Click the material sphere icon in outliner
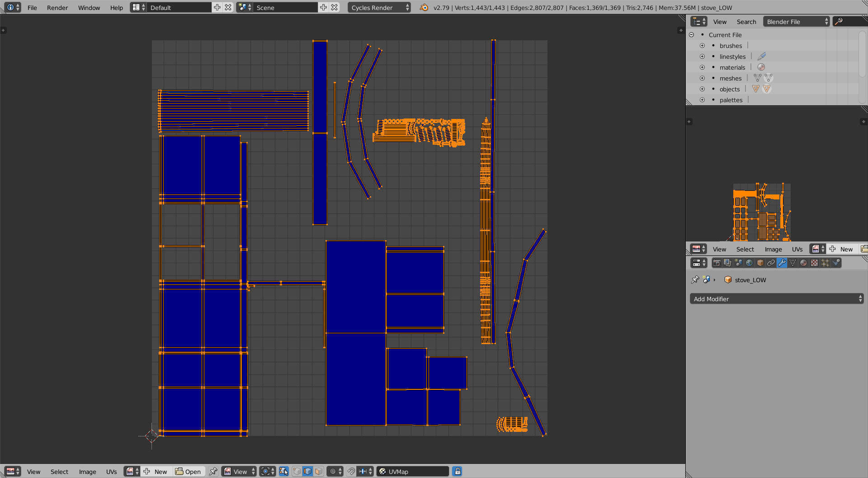Viewport: 868px width, 478px height. [761, 67]
